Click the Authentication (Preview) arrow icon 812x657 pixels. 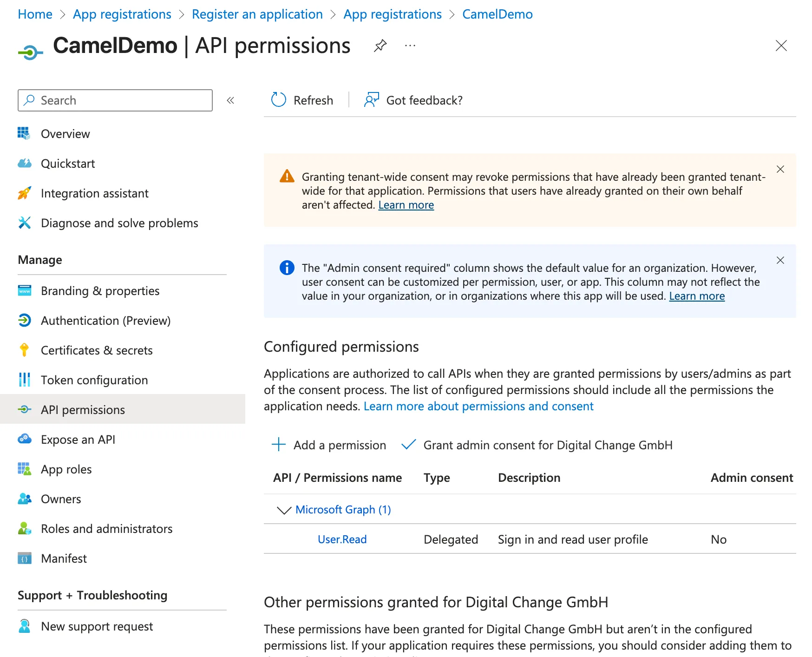point(24,320)
